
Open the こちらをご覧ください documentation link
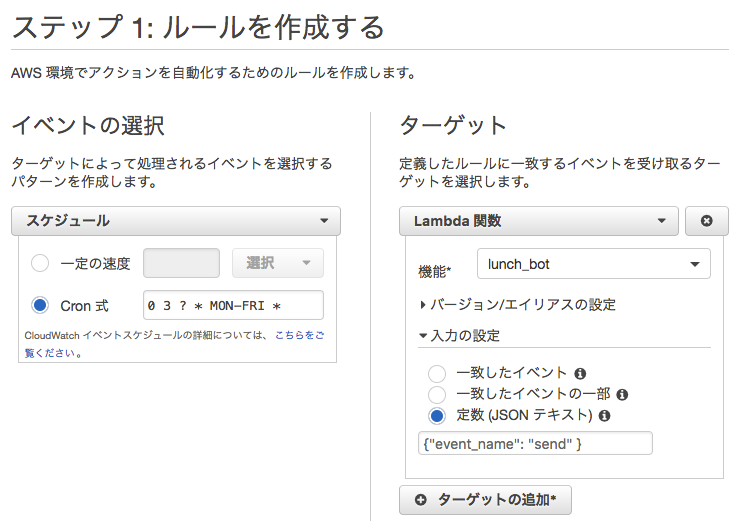pos(300,337)
